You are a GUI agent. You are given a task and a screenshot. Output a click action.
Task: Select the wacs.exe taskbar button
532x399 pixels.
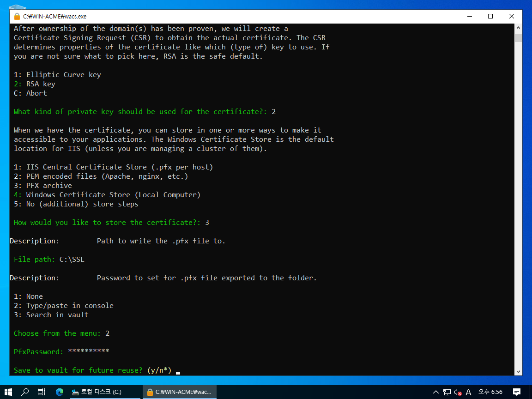click(x=179, y=392)
